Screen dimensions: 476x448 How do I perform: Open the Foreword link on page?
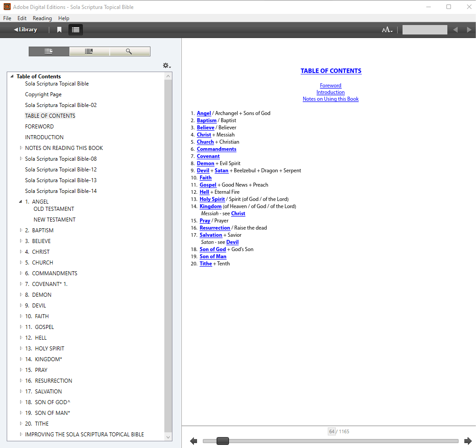coord(330,85)
